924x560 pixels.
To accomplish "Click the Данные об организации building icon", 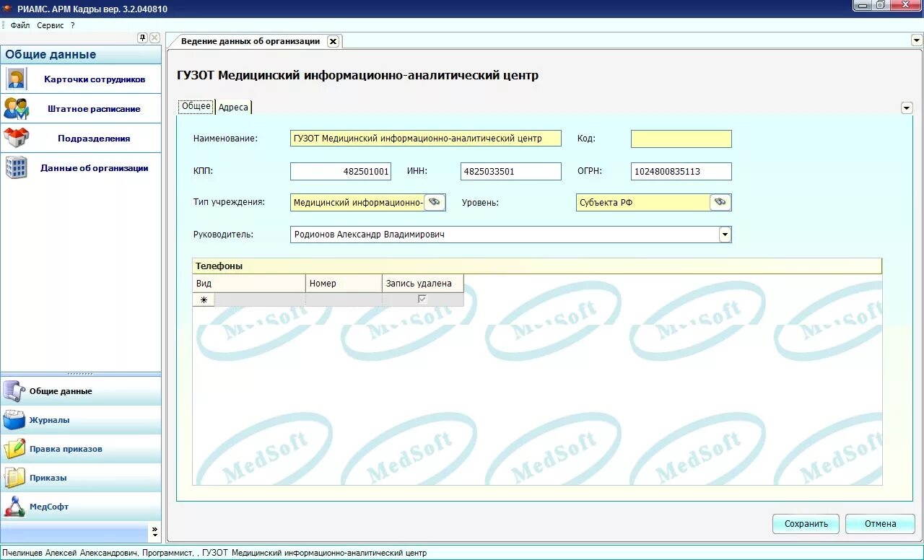I will tap(16, 167).
